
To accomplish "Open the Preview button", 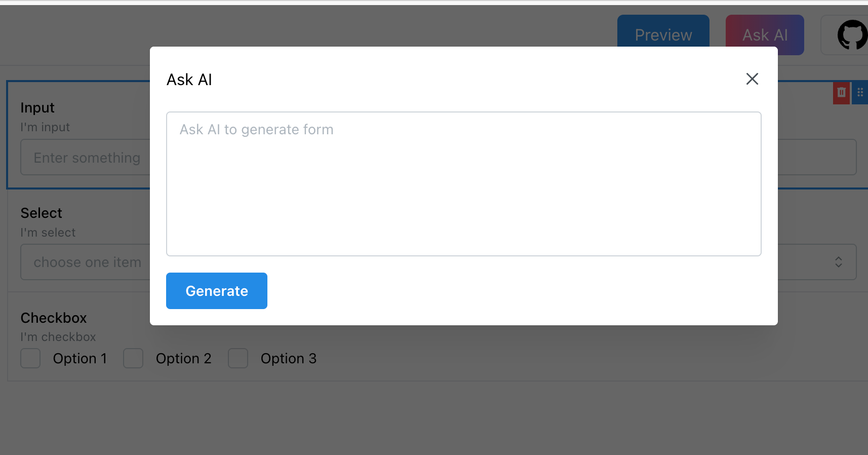I will point(663,31).
